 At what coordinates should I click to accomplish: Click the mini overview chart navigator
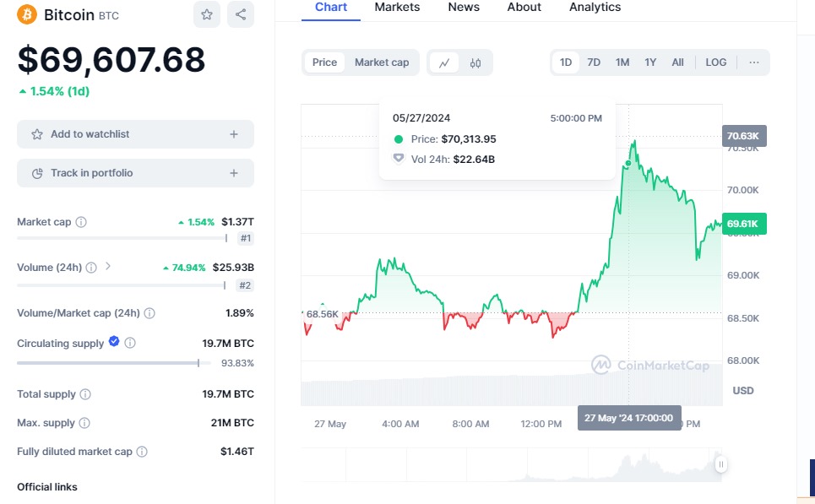tap(512, 464)
